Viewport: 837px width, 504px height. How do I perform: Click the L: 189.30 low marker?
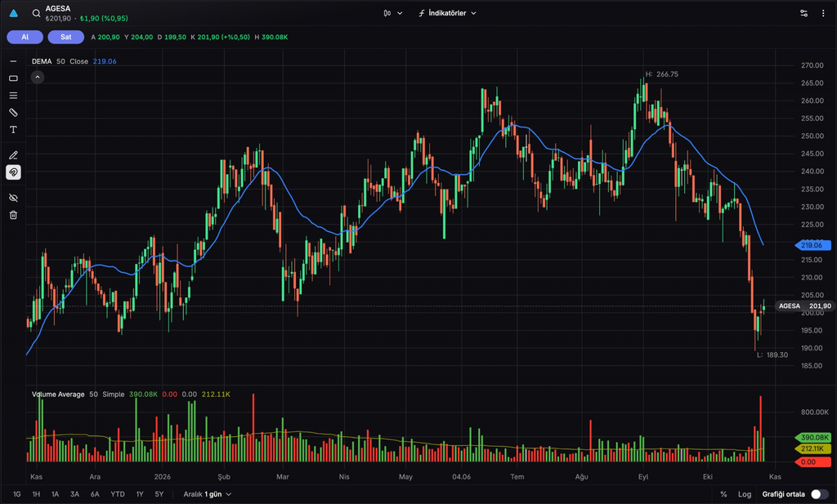point(772,355)
